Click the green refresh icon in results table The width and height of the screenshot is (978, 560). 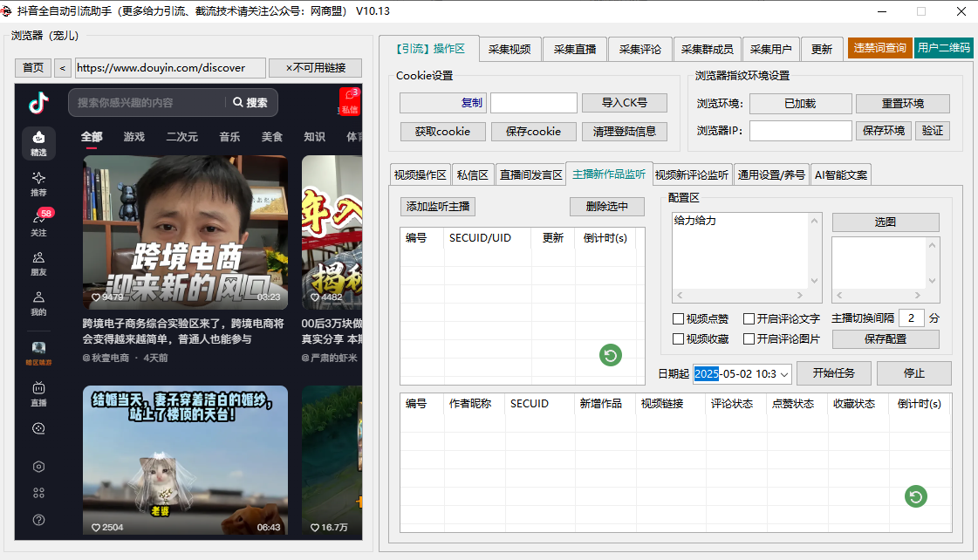click(916, 496)
